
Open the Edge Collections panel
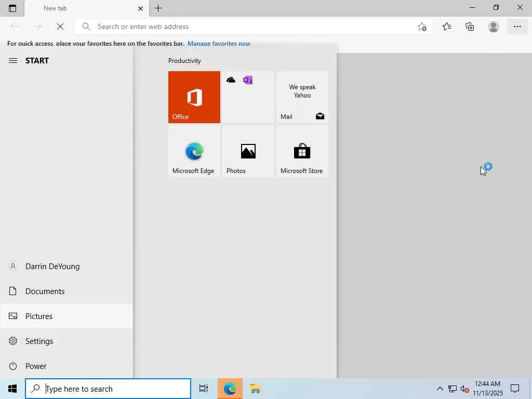coord(470,26)
